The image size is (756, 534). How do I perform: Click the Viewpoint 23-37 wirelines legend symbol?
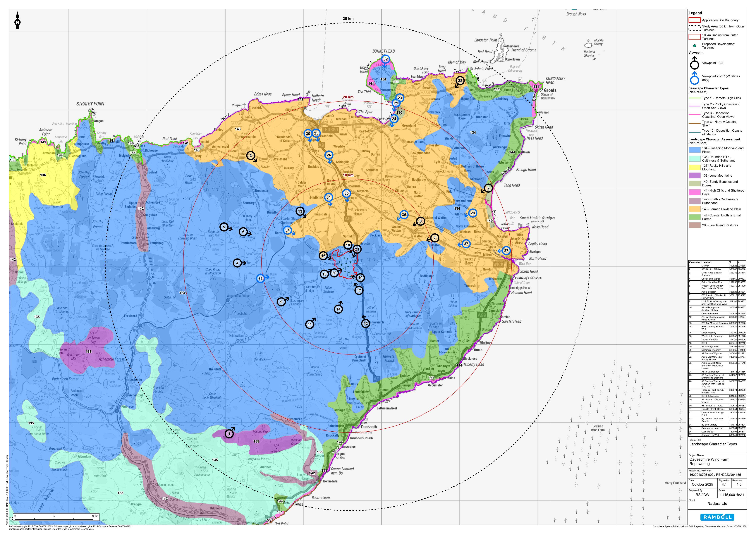pyautogui.click(x=694, y=78)
